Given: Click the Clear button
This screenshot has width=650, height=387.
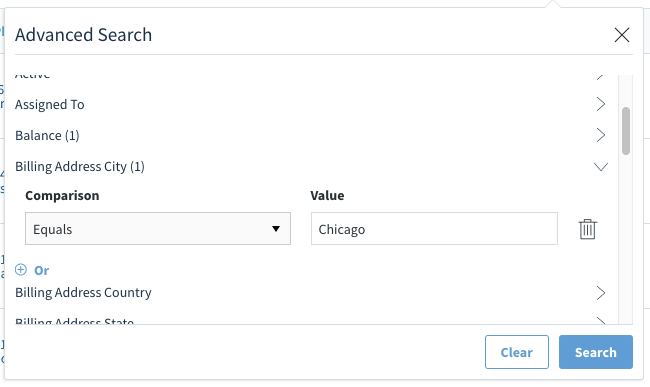Looking at the screenshot, I should tap(517, 352).
